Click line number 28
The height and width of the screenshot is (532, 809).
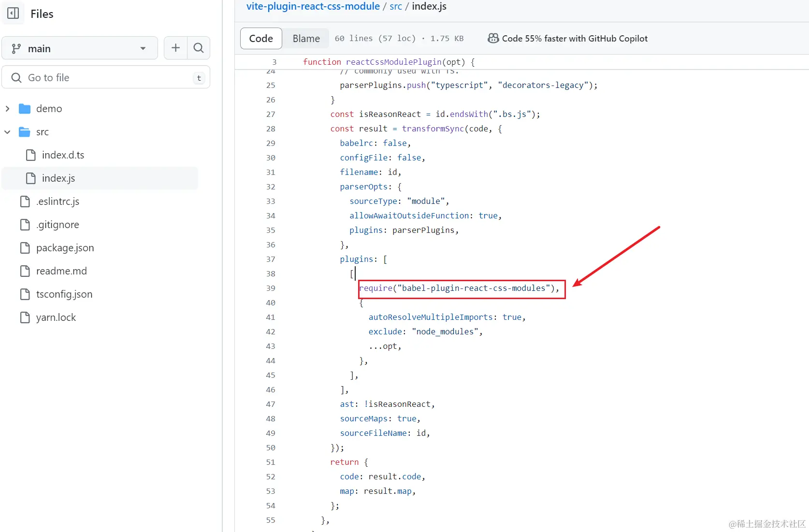tap(271, 129)
